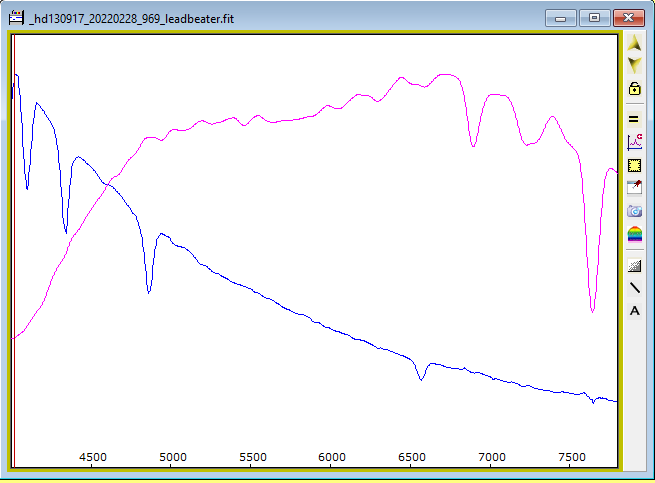Click the equals sign toolbar icon
655x483 pixels.
pos(634,118)
